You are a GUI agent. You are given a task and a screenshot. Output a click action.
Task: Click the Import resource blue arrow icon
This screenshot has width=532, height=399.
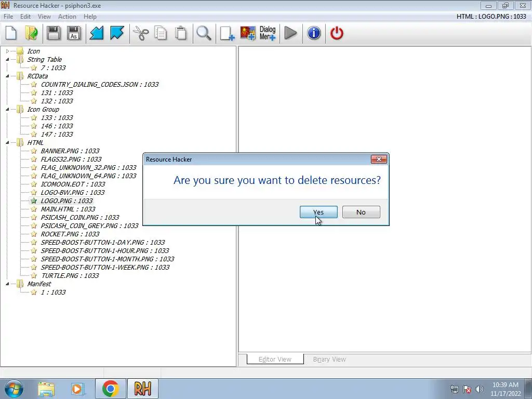tap(96, 33)
